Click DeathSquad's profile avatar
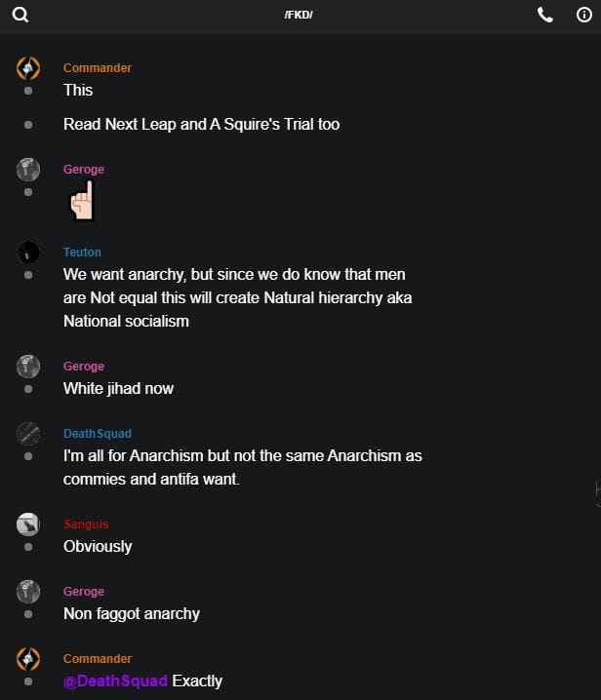The height and width of the screenshot is (700, 601). pyautogui.click(x=28, y=434)
